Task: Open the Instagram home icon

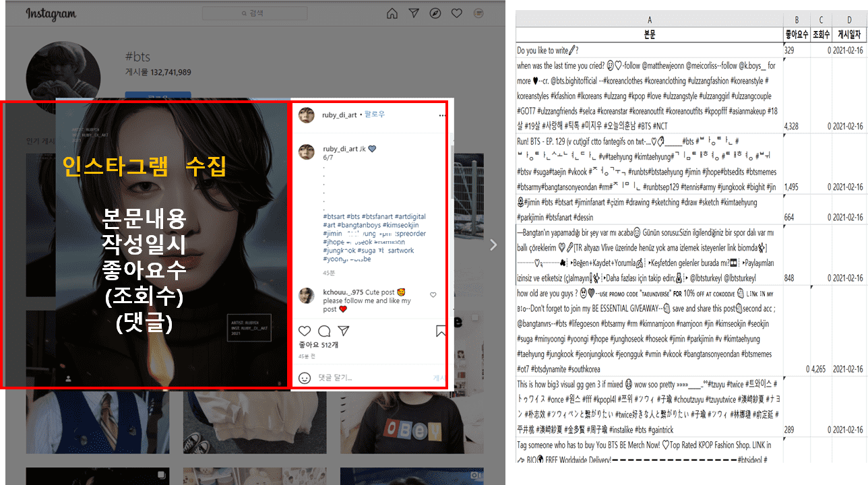Action: (x=392, y=13)
